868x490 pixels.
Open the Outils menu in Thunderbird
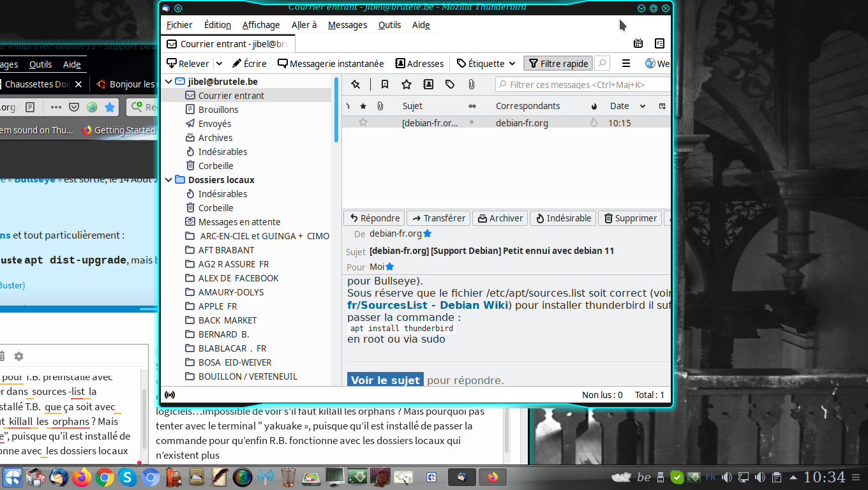coord(389,25)
